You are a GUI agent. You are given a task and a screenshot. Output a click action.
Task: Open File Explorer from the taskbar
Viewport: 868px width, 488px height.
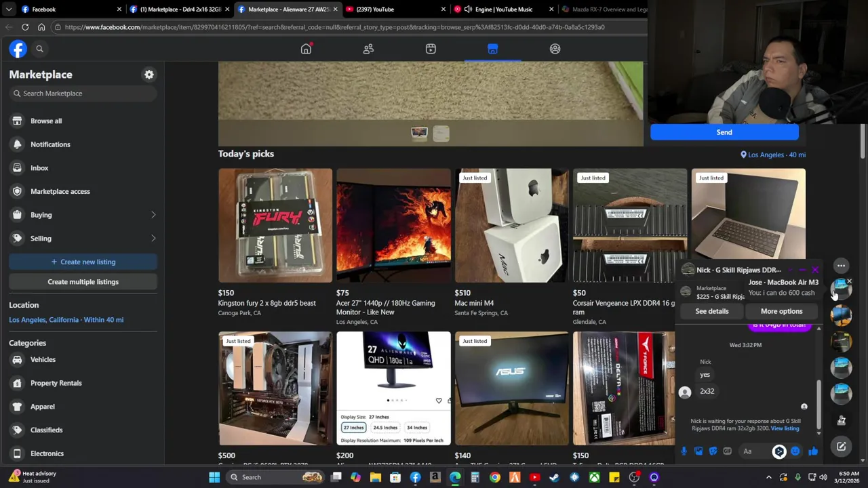(375, 477)
